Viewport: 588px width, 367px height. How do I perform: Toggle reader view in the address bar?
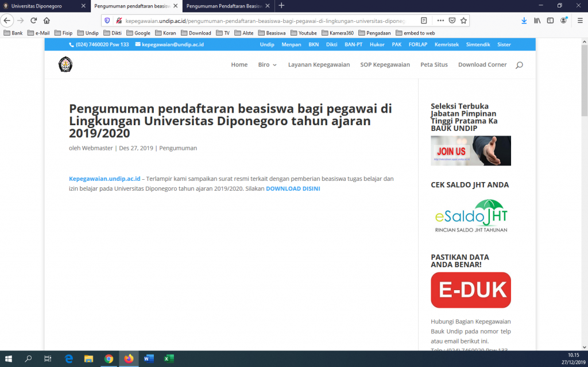(x=424, y=20)
